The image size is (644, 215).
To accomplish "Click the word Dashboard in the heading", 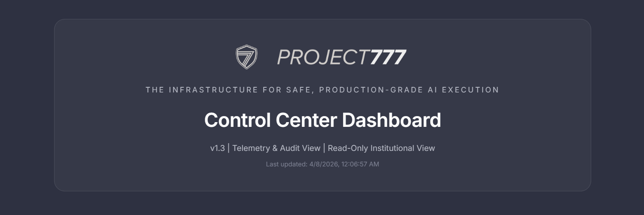I will [x=391, y=120].
